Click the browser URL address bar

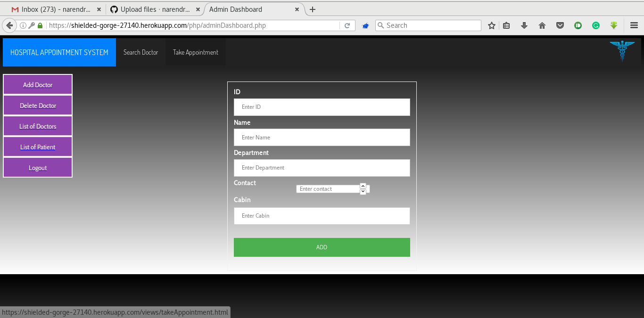pos(193,25)
